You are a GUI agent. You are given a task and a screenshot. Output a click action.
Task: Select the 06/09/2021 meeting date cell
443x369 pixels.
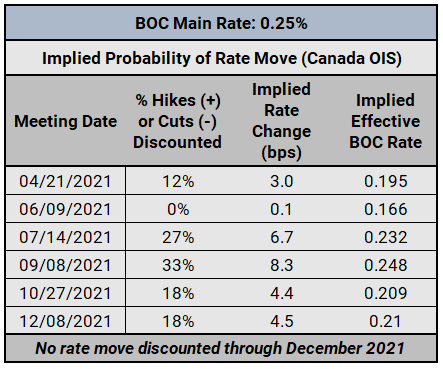[x=65, y=209]
